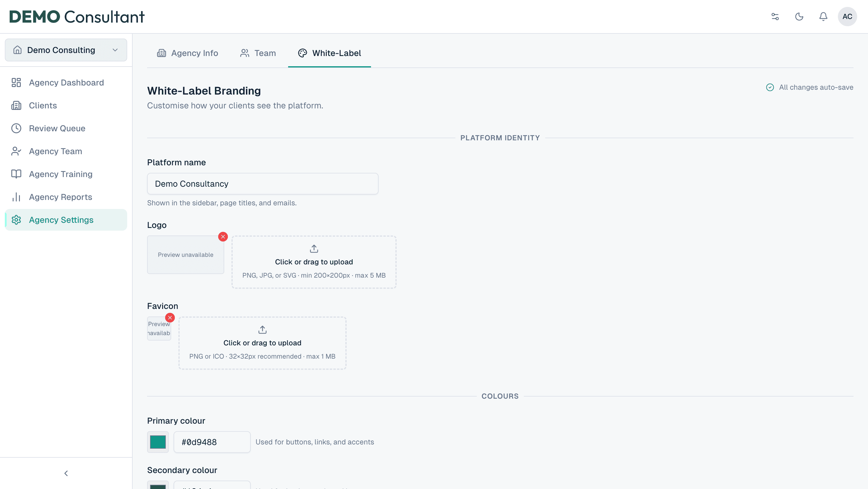This screenshot has height=489, width=868.
Task: Open Agency Reports
Action: pos(66,197)
